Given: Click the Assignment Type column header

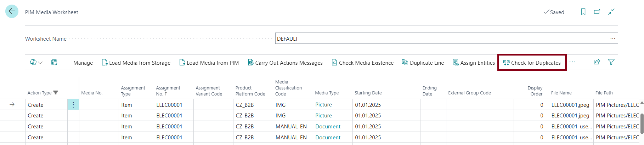Looking at the screenshot, I should 133,91.
